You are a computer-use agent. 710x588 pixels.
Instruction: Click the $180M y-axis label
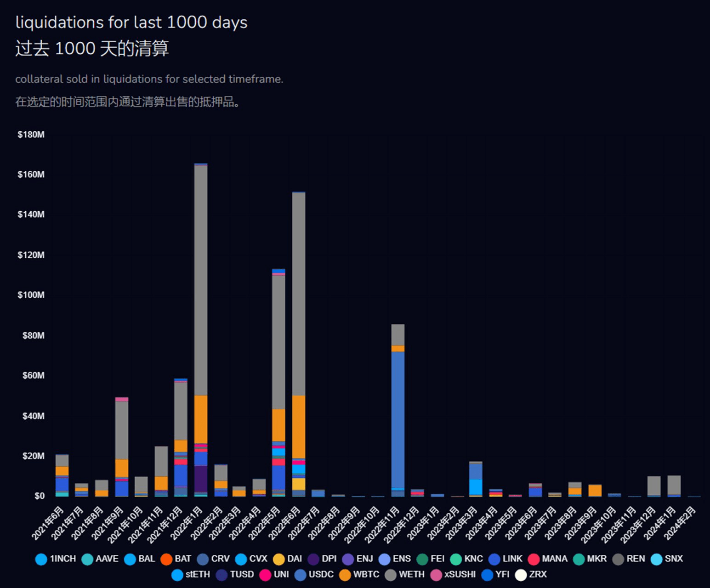coord(31,135)
